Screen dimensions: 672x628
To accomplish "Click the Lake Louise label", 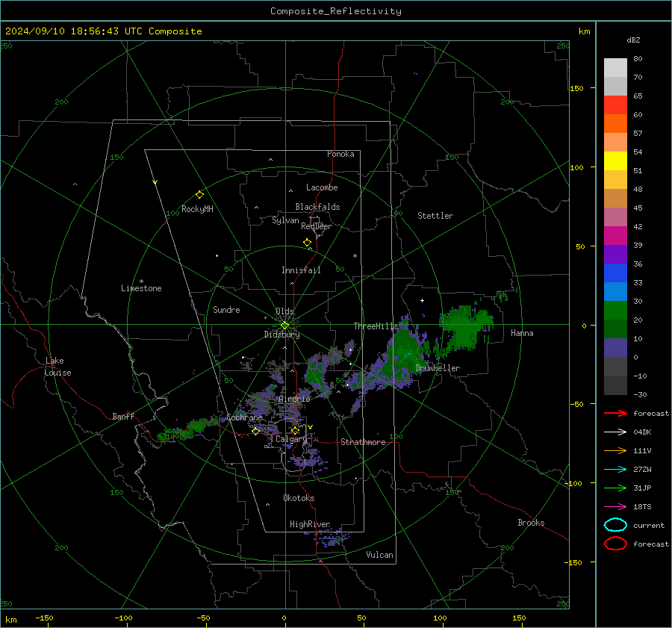I will (x=57, y=367).
